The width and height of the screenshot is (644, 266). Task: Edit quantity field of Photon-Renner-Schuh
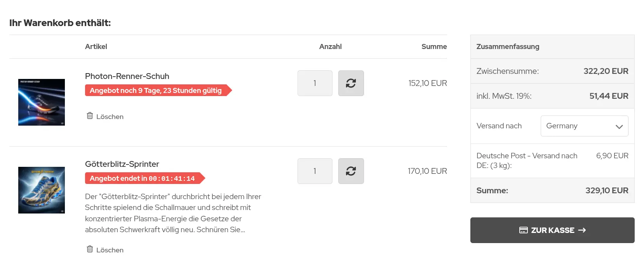pyautogui.click(x=315, y=83)
